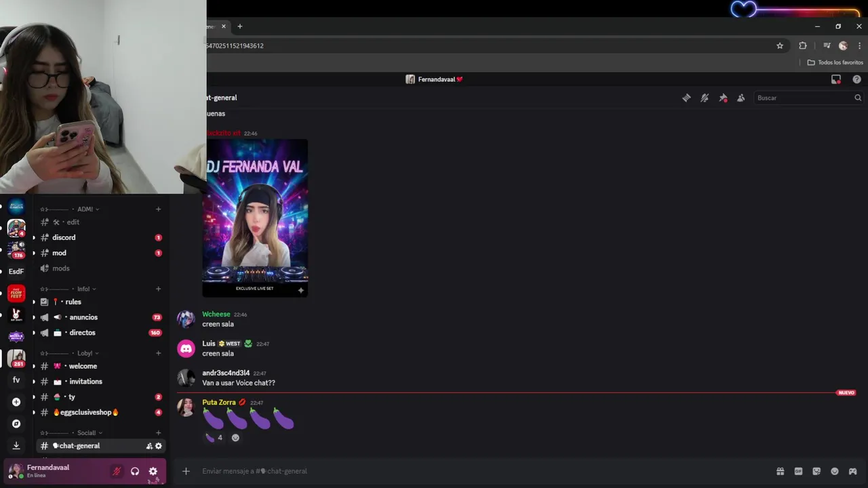Open a new browser tab

click(239, 26)
